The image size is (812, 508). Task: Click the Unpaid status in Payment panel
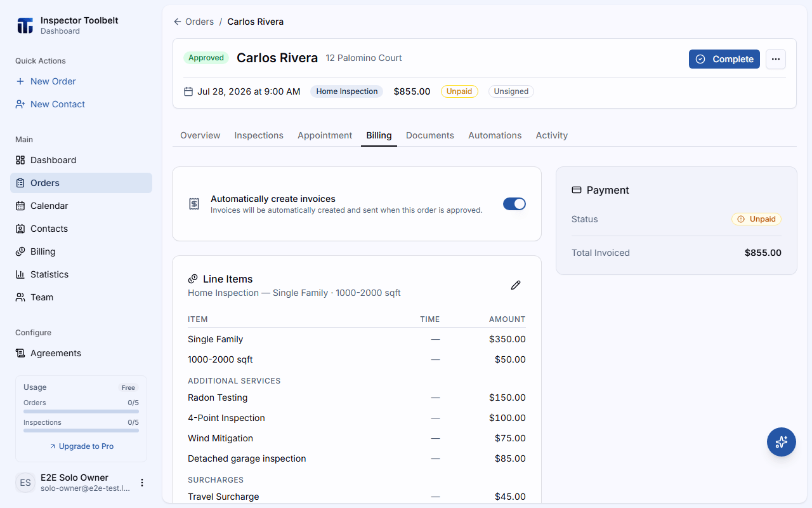pos(756,219)
